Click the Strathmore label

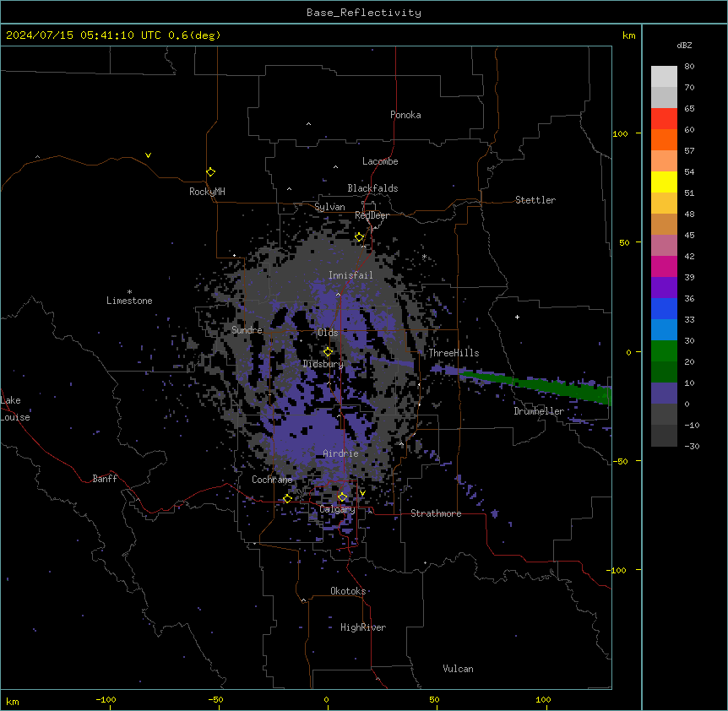[436, 513]
